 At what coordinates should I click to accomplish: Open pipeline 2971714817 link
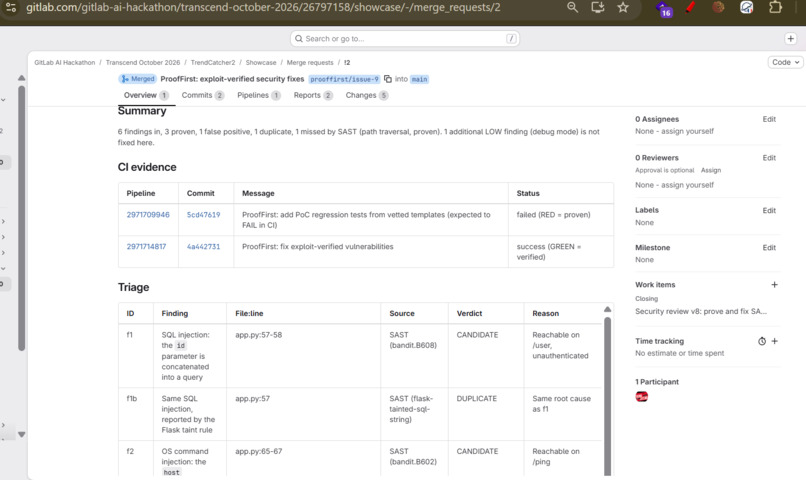click(x=146, y=247)
